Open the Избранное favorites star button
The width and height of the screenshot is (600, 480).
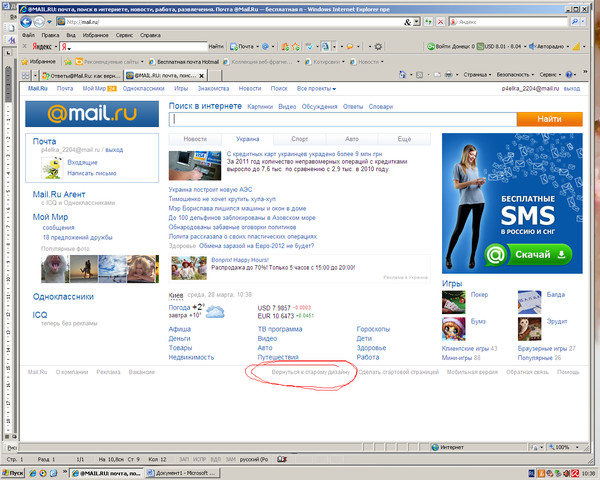click(39, 61)
